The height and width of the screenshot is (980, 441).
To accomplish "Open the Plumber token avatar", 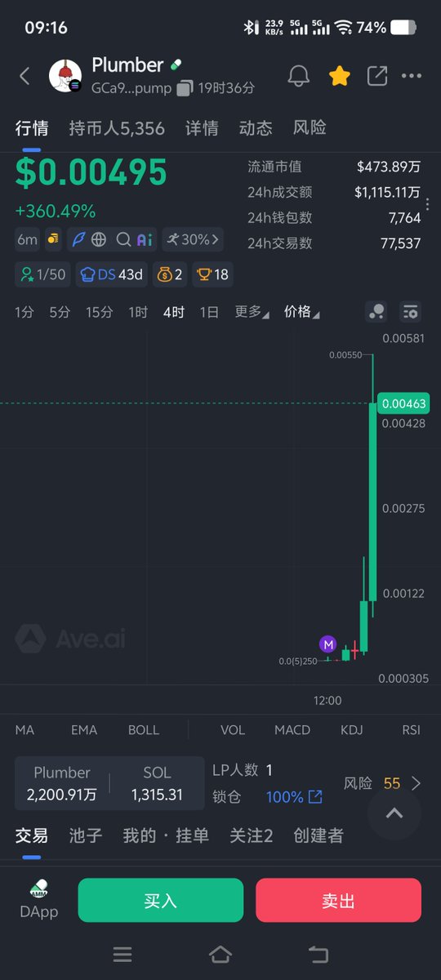I will (65, 76).
